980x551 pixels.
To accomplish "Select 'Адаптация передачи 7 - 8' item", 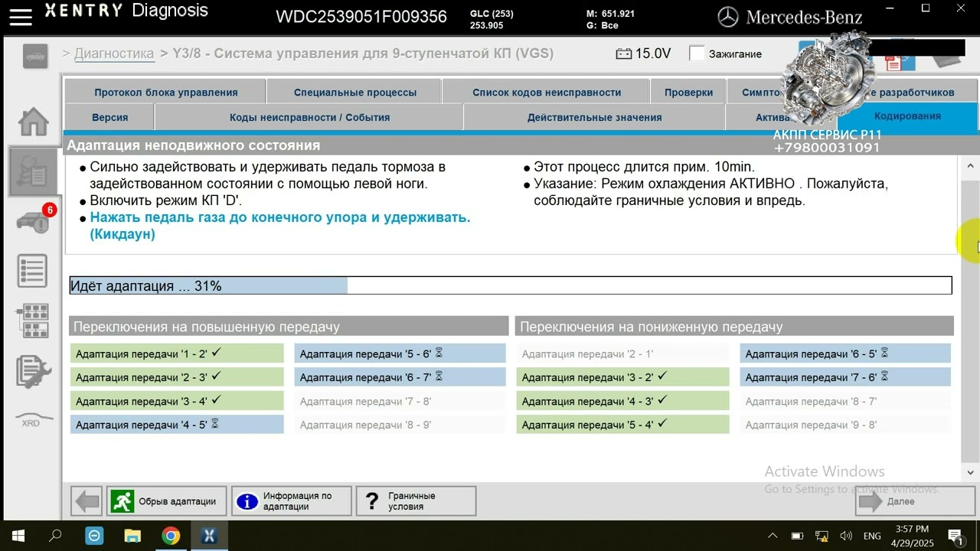I will [x=400, y=401].
